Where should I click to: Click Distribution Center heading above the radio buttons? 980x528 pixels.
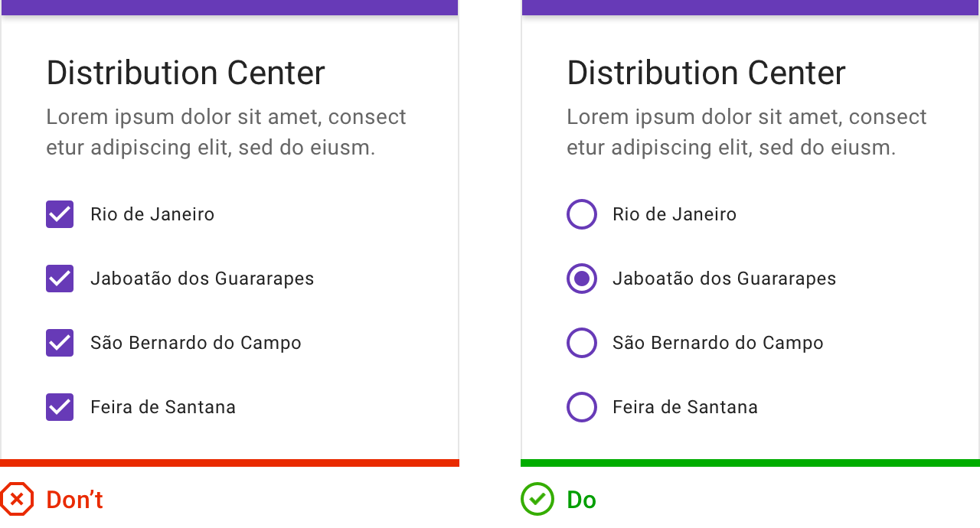[706, 73]
